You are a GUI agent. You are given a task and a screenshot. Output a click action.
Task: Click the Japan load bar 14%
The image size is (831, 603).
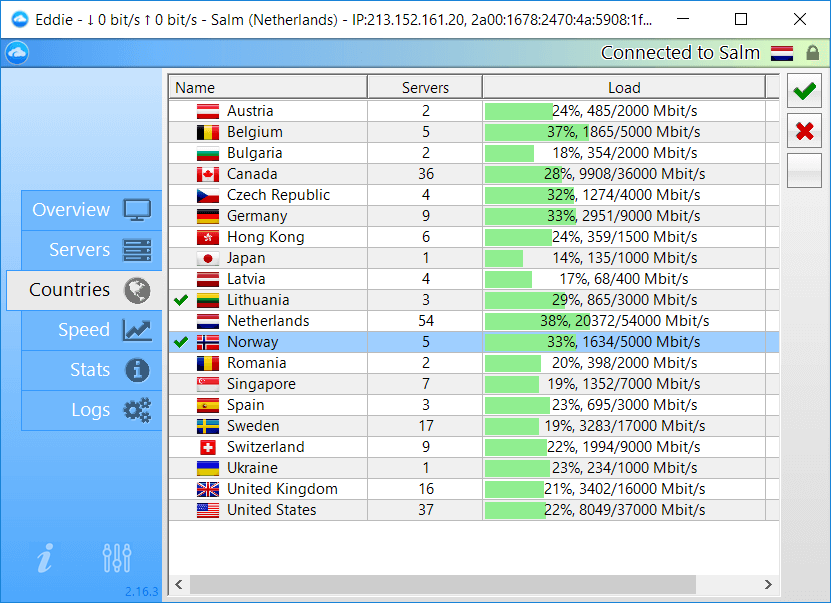[503, 258]
